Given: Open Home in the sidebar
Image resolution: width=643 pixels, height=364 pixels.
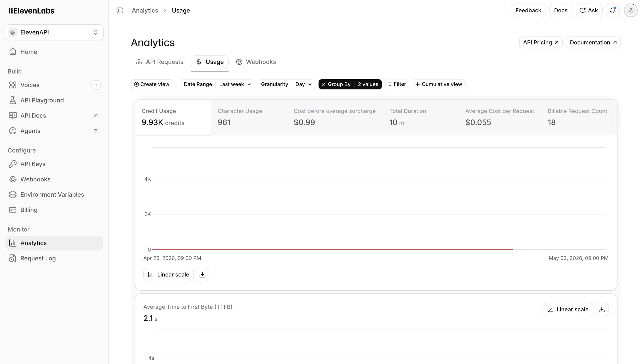Looking at the screenshot, I should [54, 52].
